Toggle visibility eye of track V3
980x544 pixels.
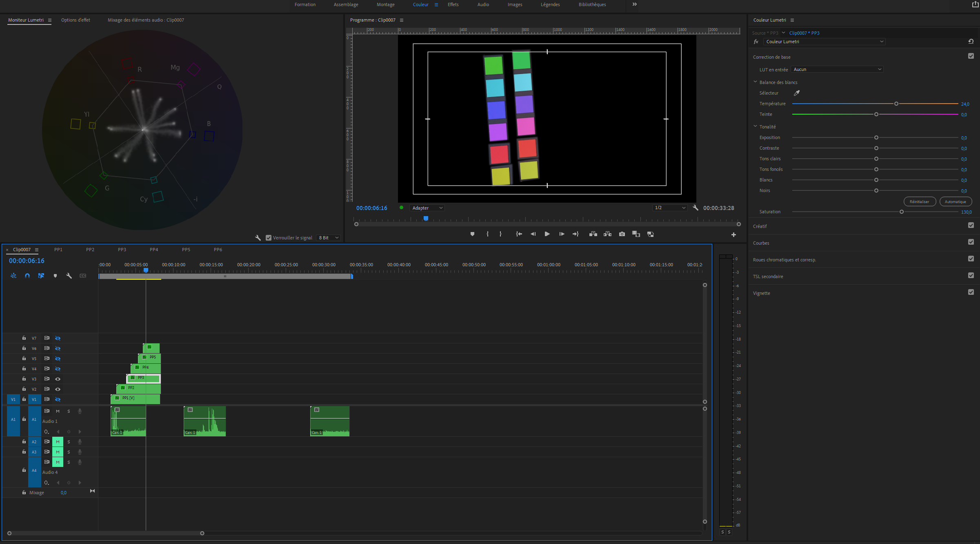tap(58, 379)
